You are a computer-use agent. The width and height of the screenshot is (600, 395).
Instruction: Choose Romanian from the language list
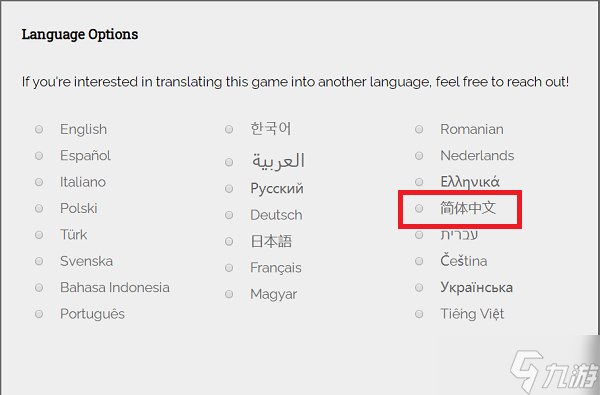(419, 129)
